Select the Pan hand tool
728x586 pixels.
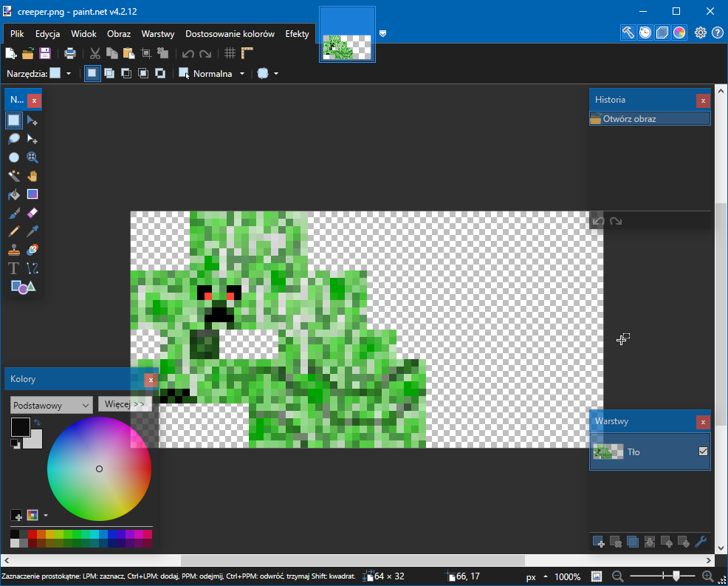32,176
